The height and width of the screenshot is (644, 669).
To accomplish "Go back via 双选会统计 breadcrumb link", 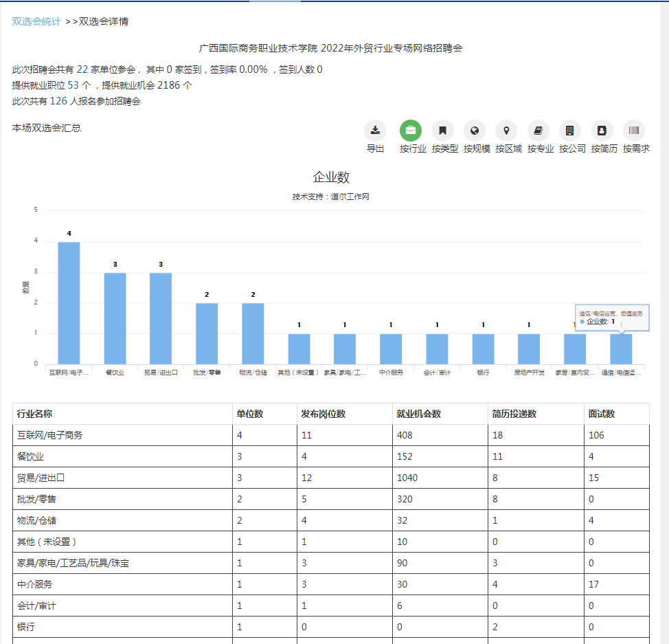I will [36, 21].
